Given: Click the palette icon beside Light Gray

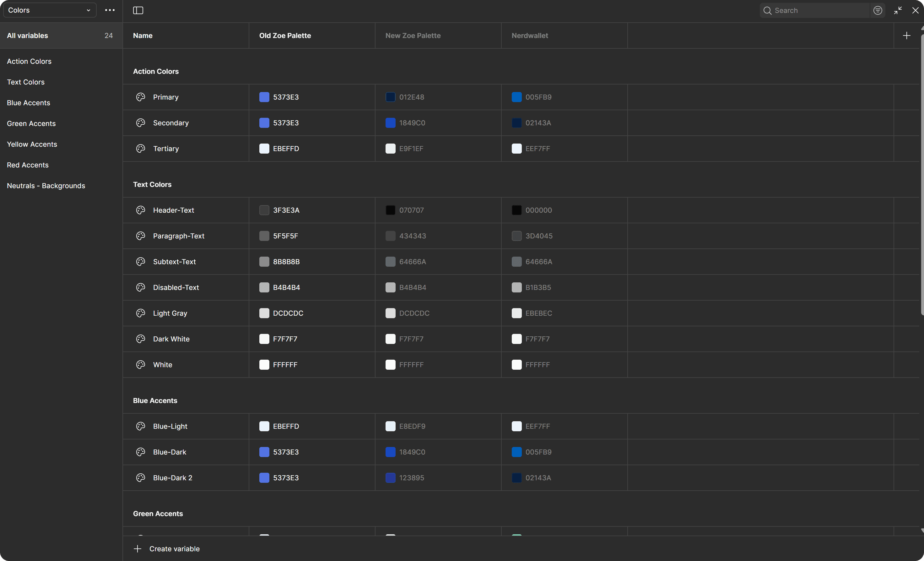Looking at the screenshot, I should (x=141, y=313).
